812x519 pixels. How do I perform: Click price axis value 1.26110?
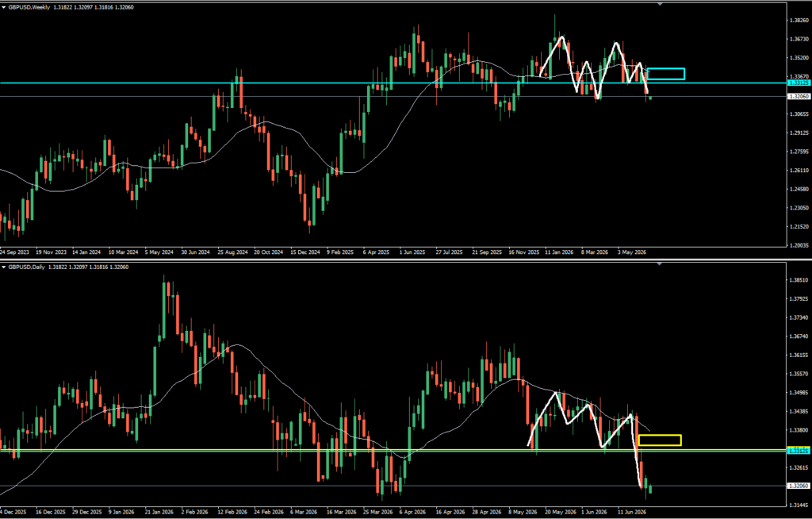(x=799, y=170)
